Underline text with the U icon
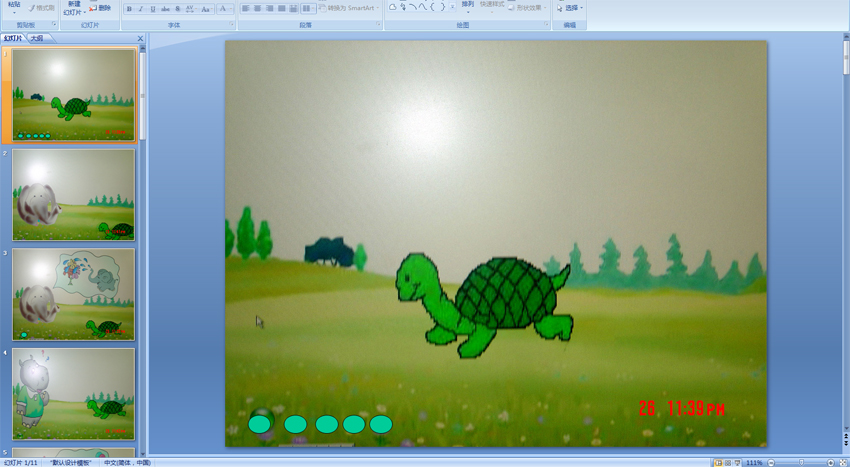 pos(153,9)
